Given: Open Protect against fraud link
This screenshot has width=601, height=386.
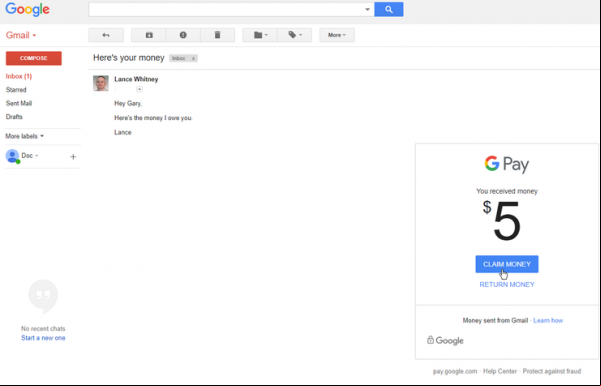Looking at the screenshot, I should 552,371.
